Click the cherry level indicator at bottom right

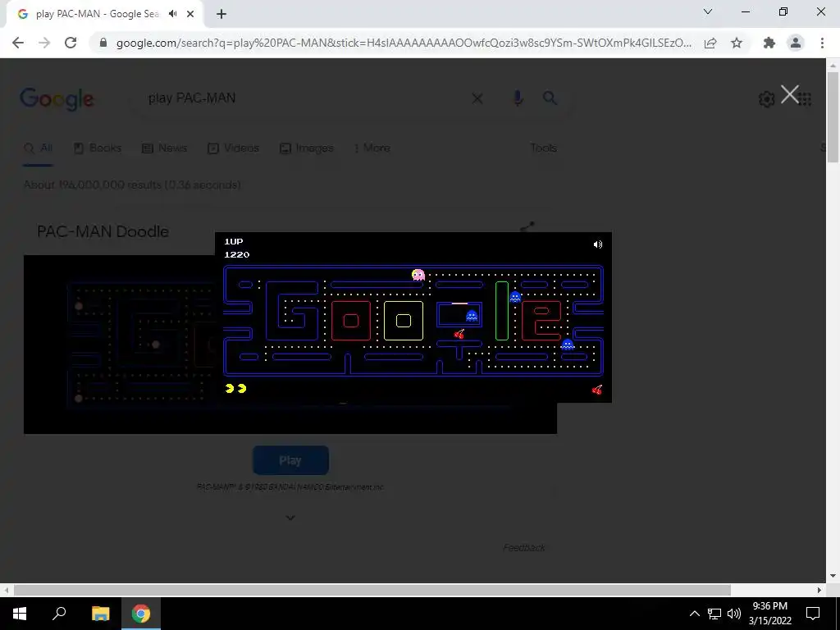tap(597, 390)
